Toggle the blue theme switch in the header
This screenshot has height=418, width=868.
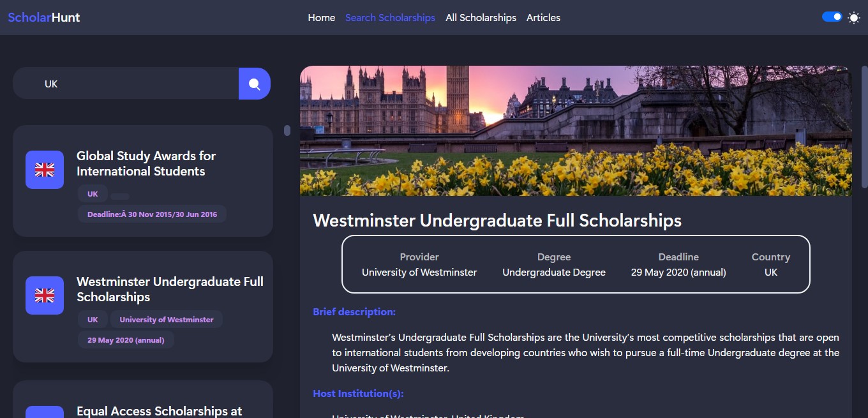pos(832,16)
